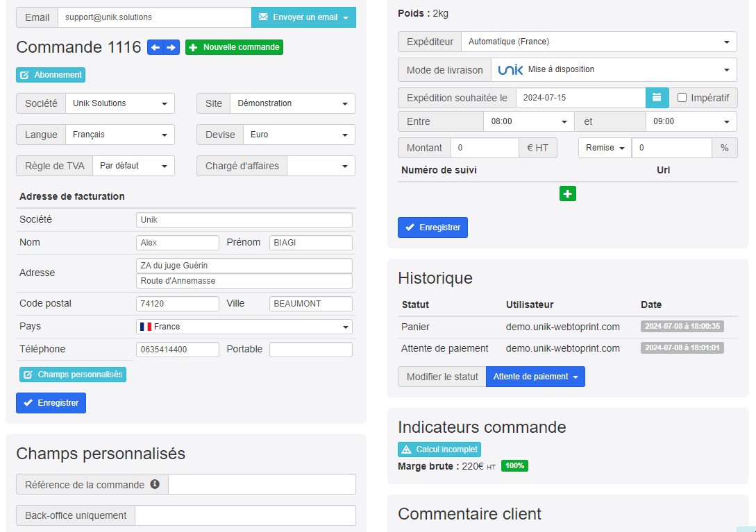Screen dimensions: 756x532
Task: Open the Attente de paiement status menu
Action: 535,377
